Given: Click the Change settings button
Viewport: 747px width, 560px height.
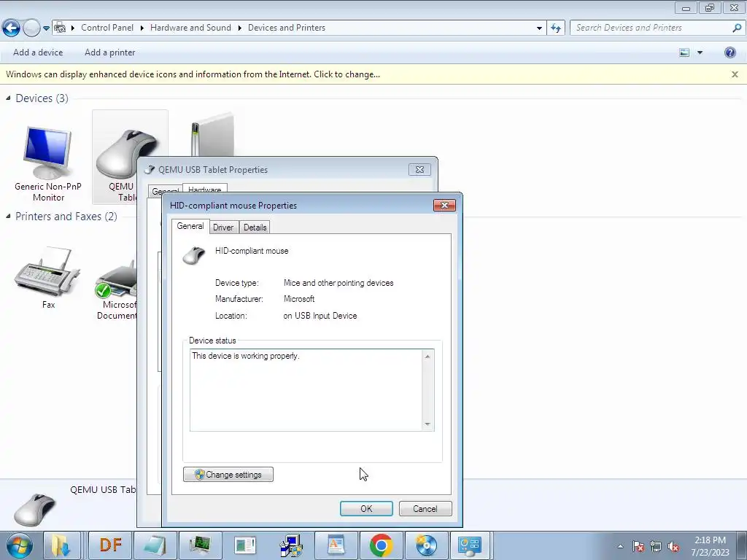Looking at the screenshot, I should (228, 474).
